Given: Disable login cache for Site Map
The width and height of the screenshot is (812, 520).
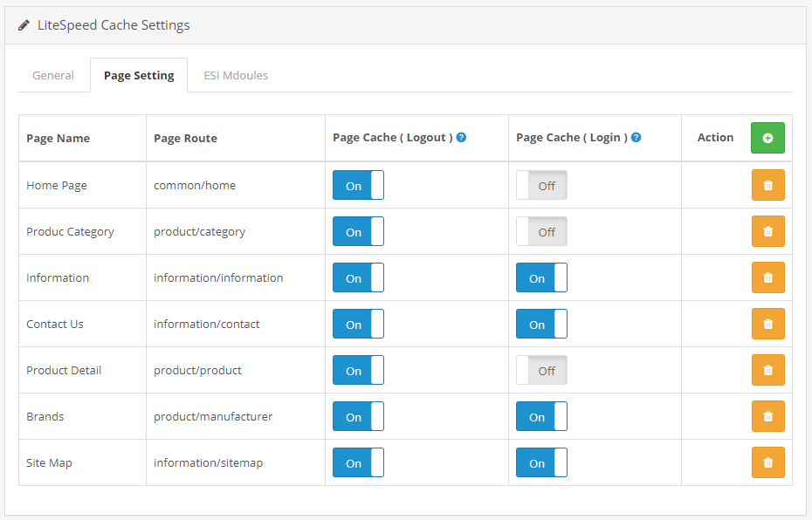Looking at the screenshot, I should (x=541, y=462).
